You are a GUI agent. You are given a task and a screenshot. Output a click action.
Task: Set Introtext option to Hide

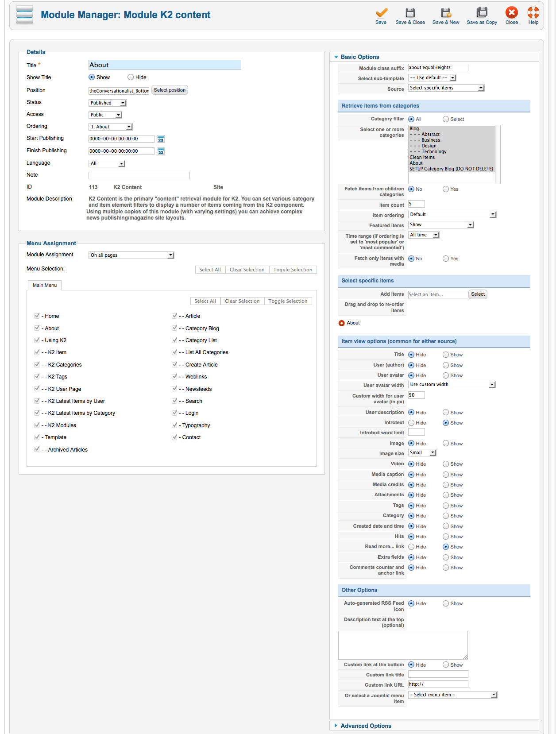(411, 423)
